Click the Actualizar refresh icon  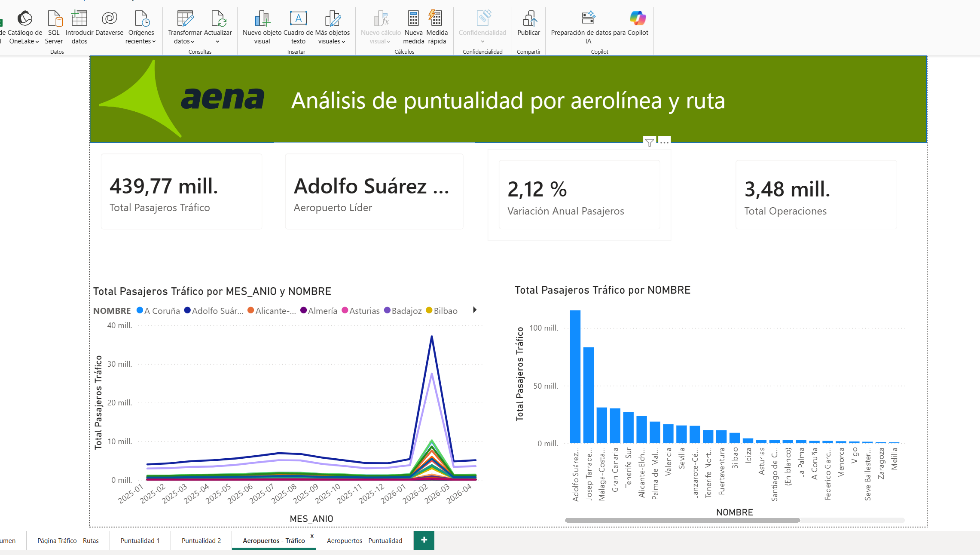(x=218, y=18)
